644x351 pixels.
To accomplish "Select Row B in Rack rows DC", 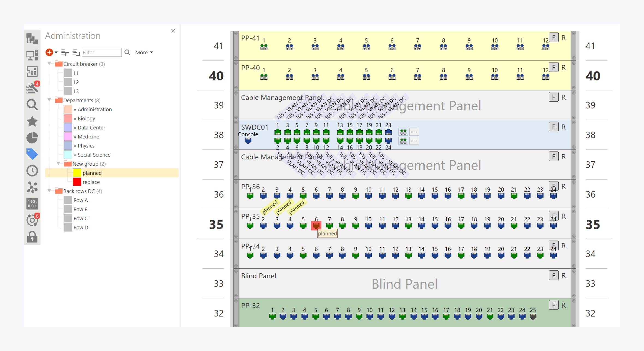I will [80, 209].
